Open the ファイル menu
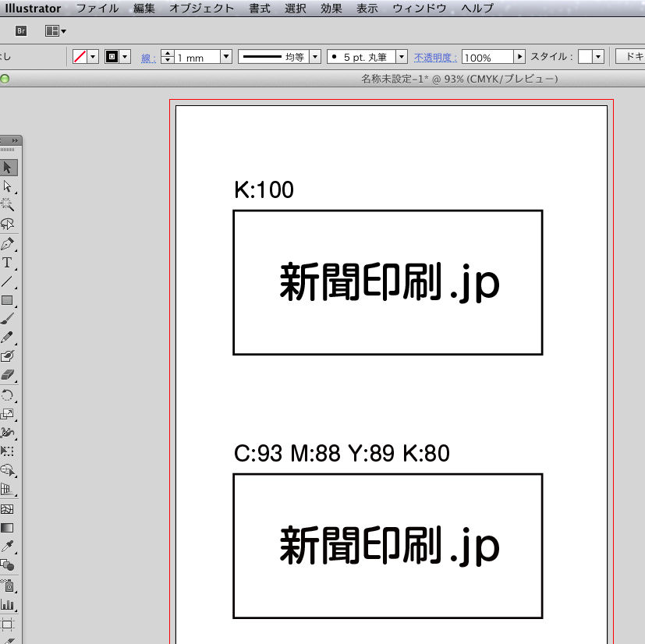Viewport: 645px width, 644px height. coord(97,9)
